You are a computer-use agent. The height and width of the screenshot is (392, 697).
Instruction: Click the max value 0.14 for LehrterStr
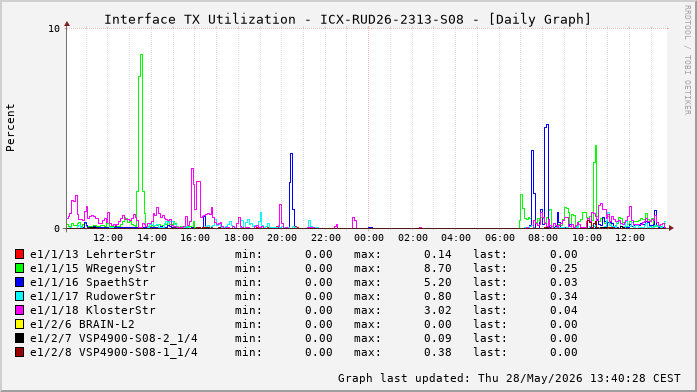(437, 254)
